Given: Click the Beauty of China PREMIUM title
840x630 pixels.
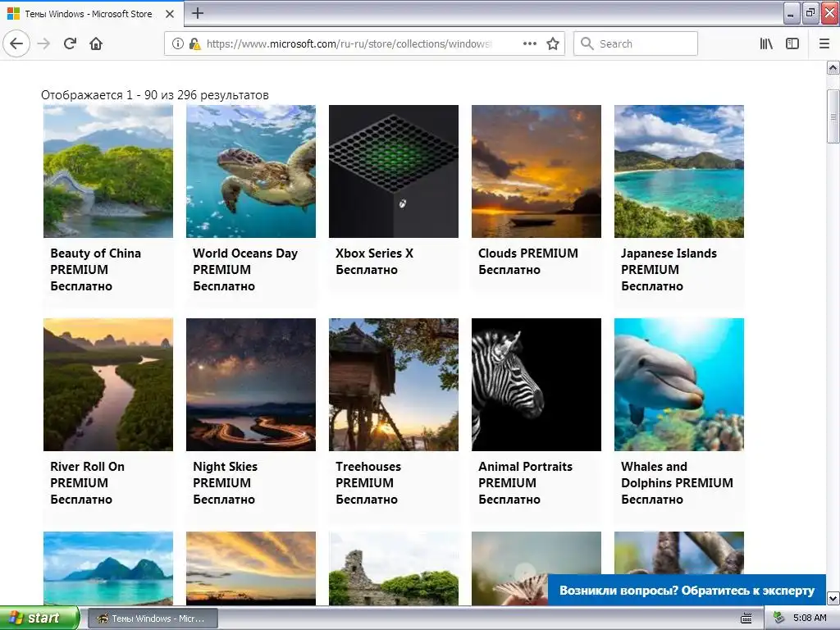Looking at the screenshot, I should (95, 262).
